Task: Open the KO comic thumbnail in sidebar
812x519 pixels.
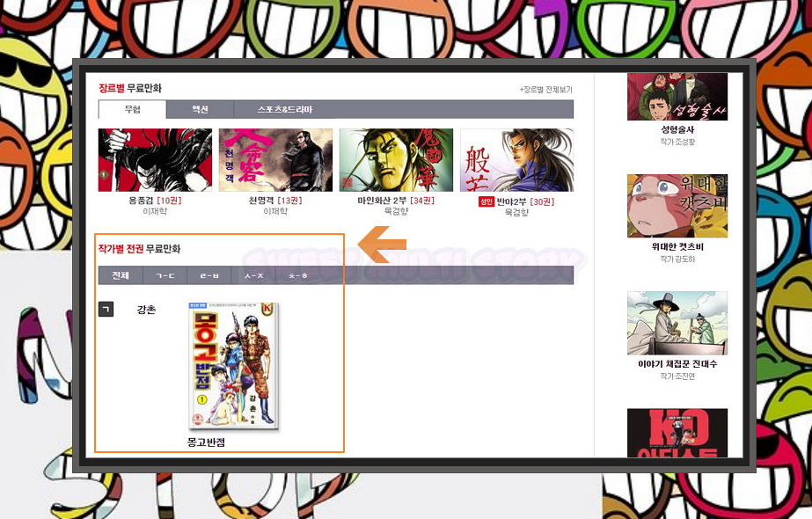Action: tap(677, 433)
